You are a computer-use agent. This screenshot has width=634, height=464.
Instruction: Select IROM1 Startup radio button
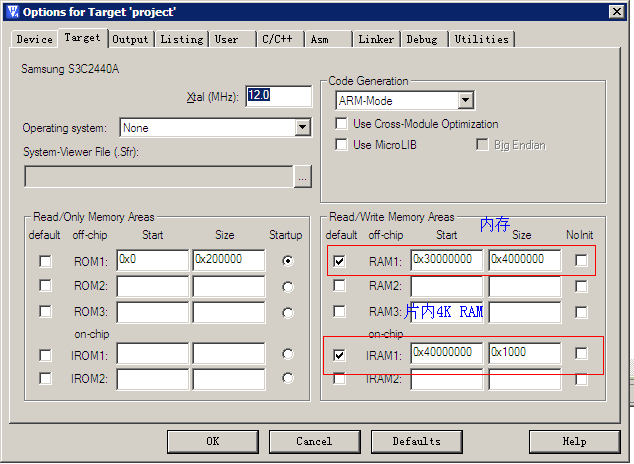[x=287, y=354]
